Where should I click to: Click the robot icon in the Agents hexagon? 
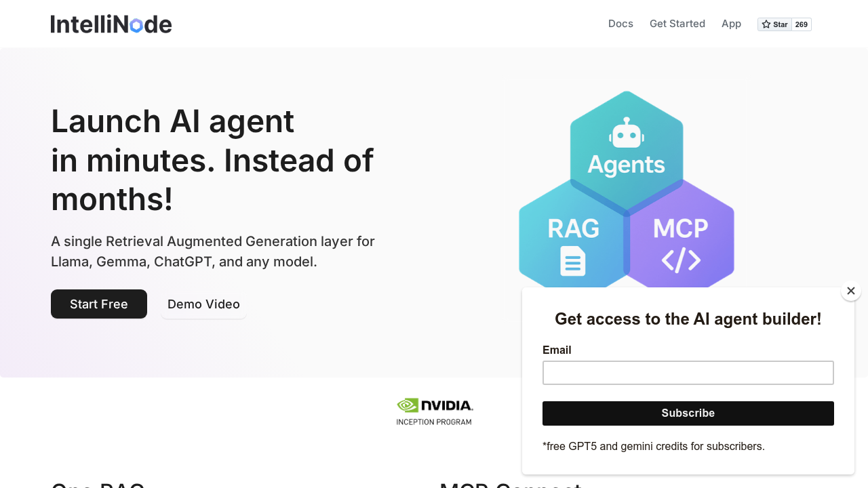(x=626, y=134)
